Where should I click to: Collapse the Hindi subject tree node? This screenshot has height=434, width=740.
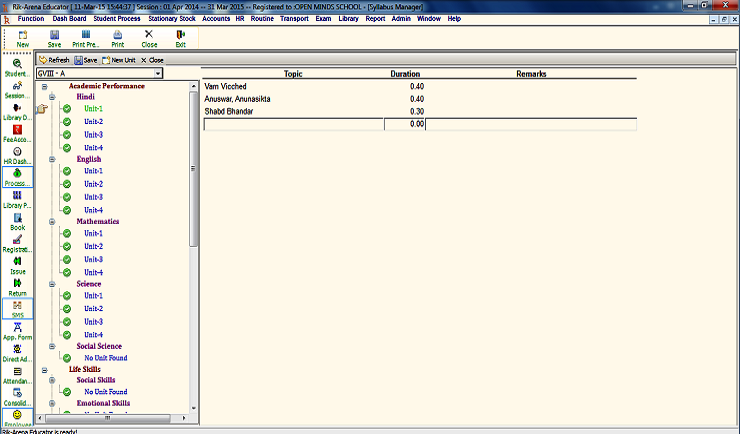point(51,97)
